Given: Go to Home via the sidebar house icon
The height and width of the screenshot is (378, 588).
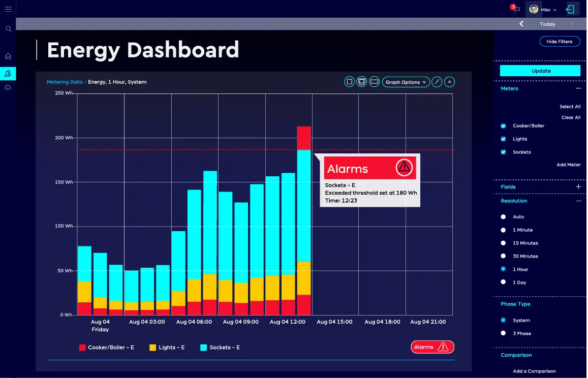Looking at the screenshot, I should click(8, 56).
